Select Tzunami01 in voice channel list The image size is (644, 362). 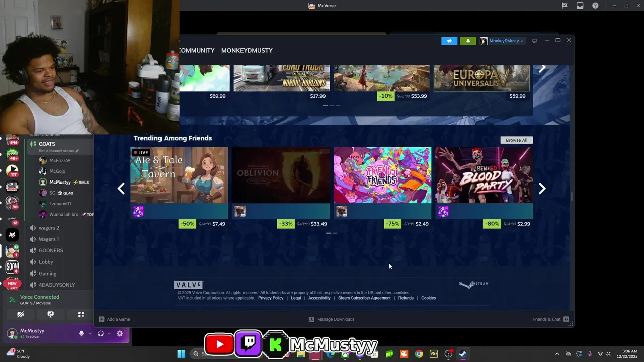coord(60,204)
